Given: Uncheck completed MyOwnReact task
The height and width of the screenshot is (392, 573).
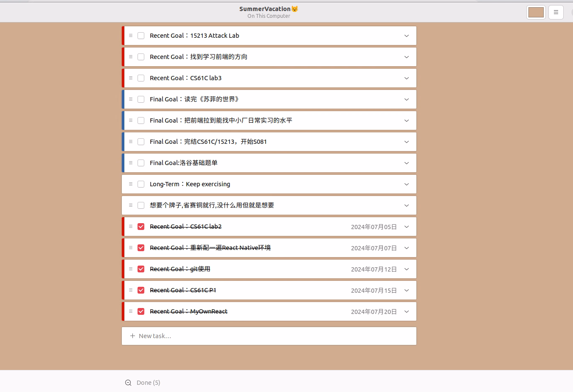Looking at the screenshot, I should click(141, 311).
